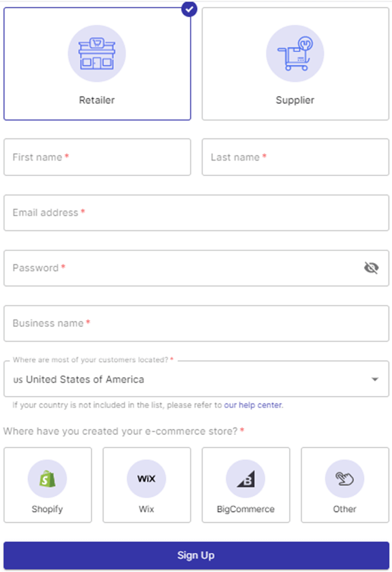Image resolution: width=392 pixels, height=572 pixels.
Task: Focus the Last name field
Action: [295, 157]
